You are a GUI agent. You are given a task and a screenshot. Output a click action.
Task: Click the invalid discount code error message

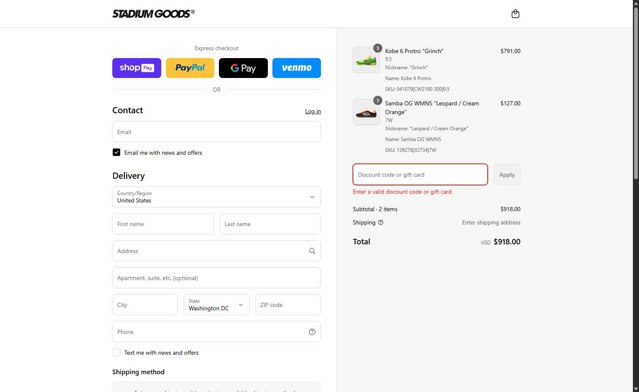(x=402, y=192)
